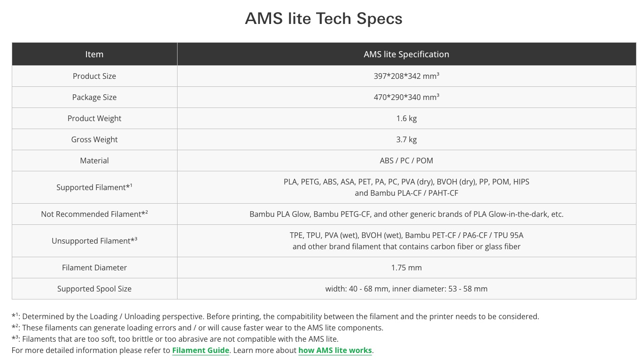Select the Not Recommended Filament row label
Viewport: 644px width, 360px height.
tap(94, 214)
